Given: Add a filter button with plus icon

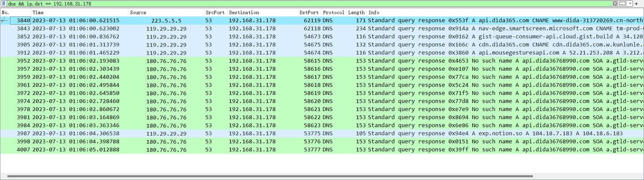Looking at the screenshot, I should (x=637, y=4).
